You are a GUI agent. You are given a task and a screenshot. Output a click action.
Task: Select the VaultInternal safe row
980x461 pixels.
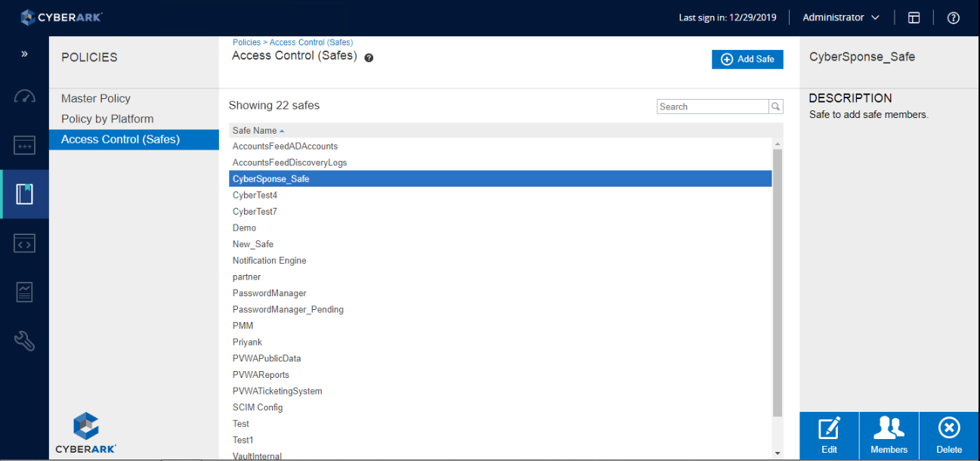pos(500,455)
